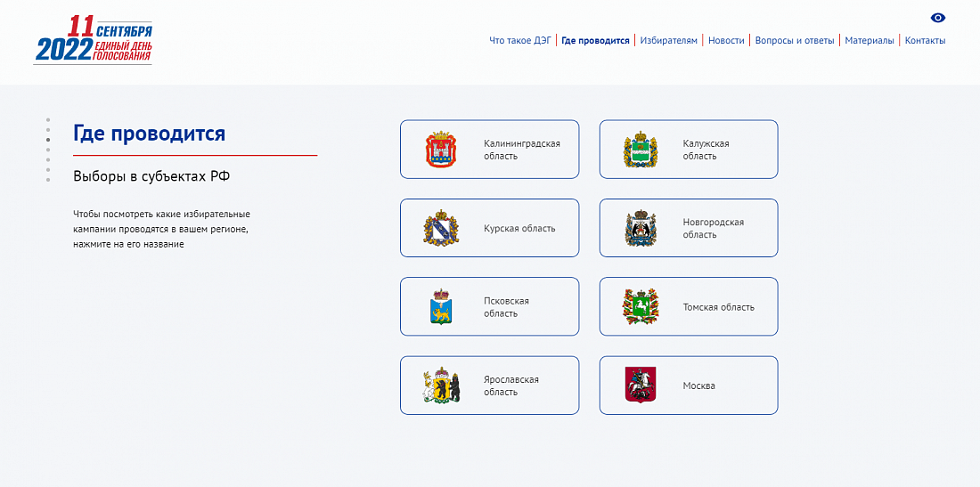The height and width of the screenshot is (487, 980).
Task: Go to the 'Избирателям' menu section
Action: click(669, 40)
